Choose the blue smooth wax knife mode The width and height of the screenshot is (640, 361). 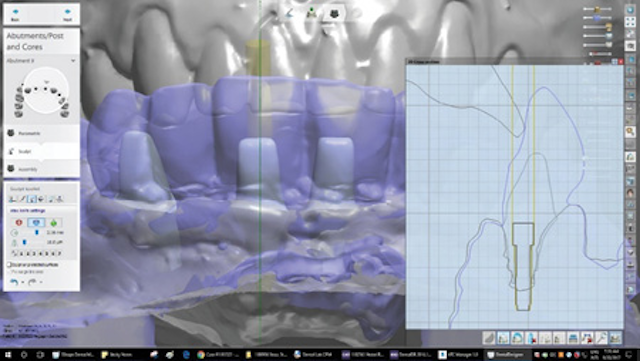tap(36, 223)
